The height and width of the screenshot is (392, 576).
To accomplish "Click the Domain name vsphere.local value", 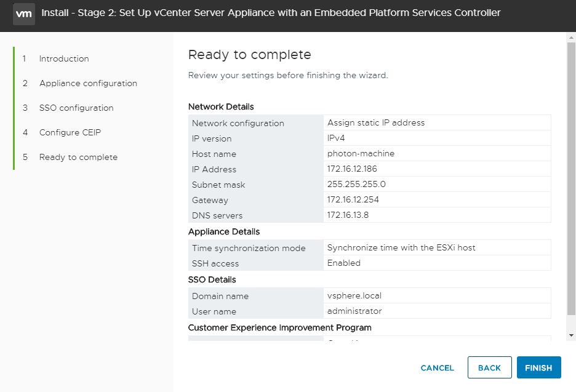I will 354,296.
